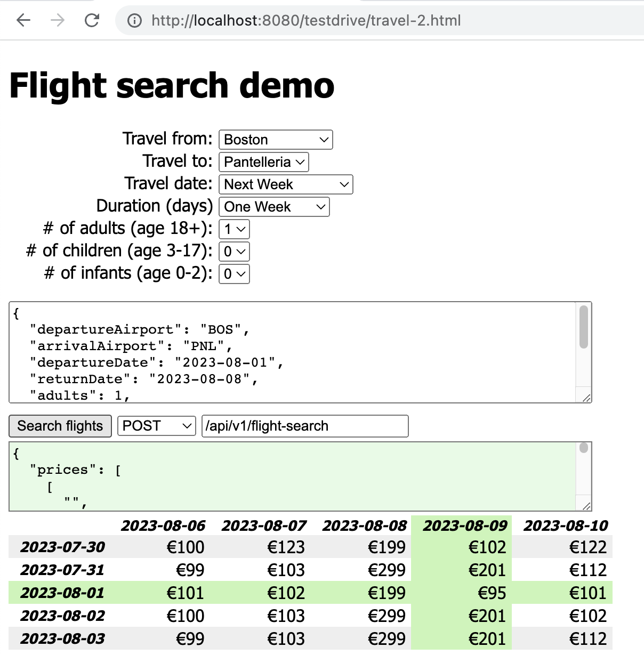Click the browser forward navigation arrow
The image size is (644, 655).
pyautogui.click(x=57, y=20)
